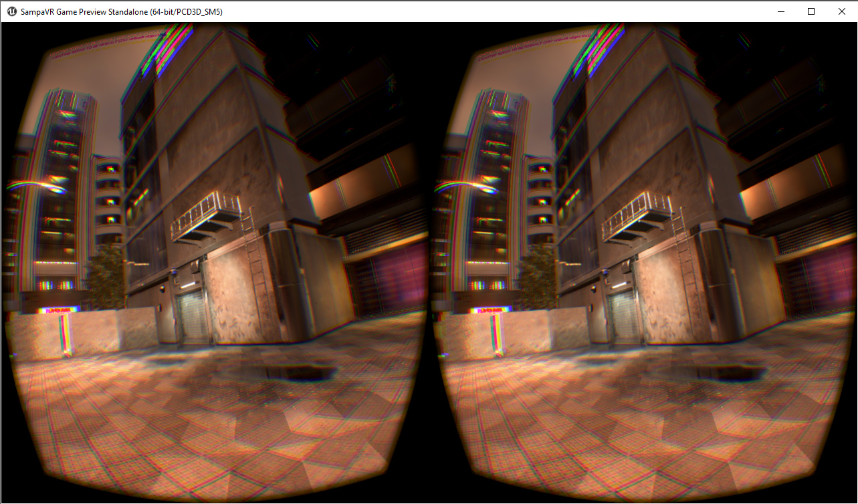Click the Unreal Engine logo icon in title bar
Viewport: 858px width, 504px height.
11,12
